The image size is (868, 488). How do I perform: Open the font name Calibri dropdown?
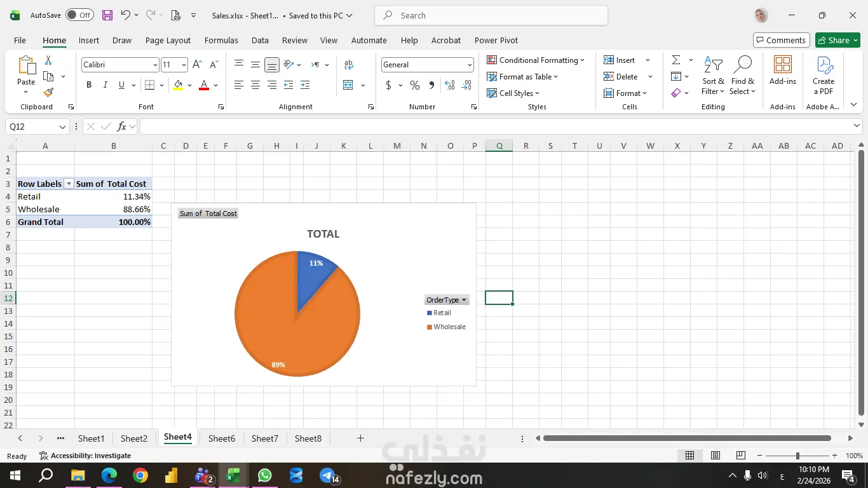tap(155, 65)
